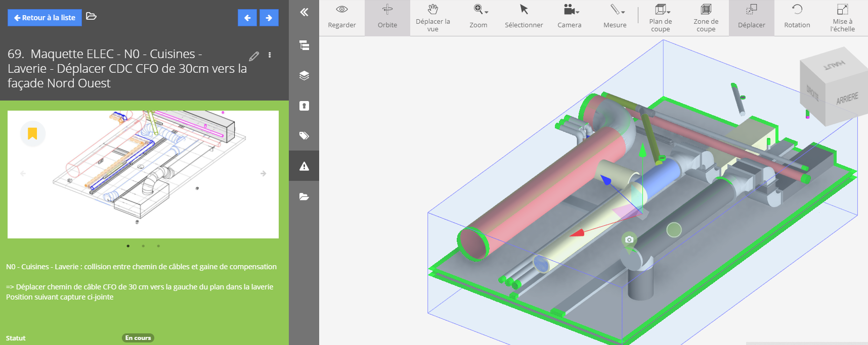
Task: Select first carousel dot
Action: coord(128,246)
